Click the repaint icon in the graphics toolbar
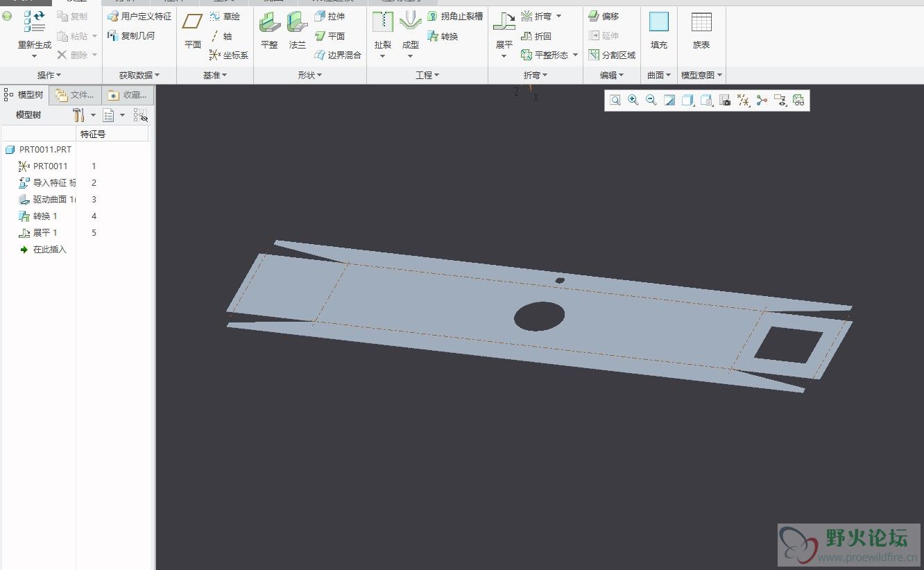The height and width of the screenshot is (570, 924). (x=669, y=101)
